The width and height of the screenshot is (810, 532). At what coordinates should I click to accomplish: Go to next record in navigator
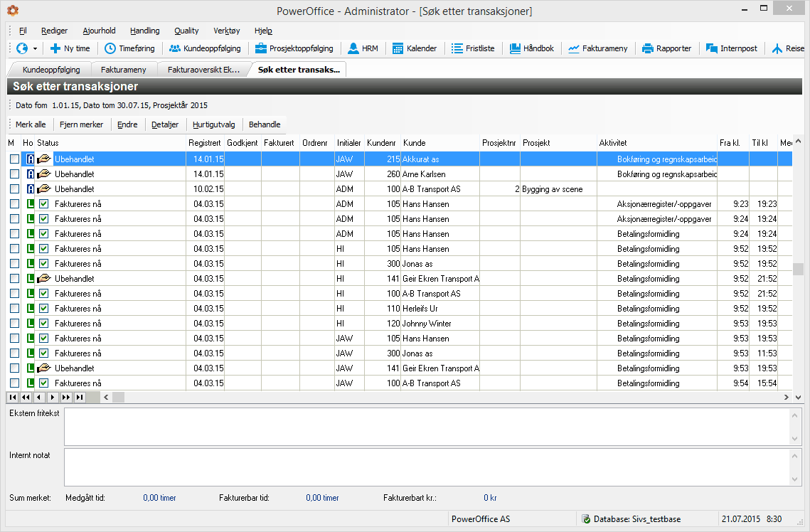click(x=53, y=397)
